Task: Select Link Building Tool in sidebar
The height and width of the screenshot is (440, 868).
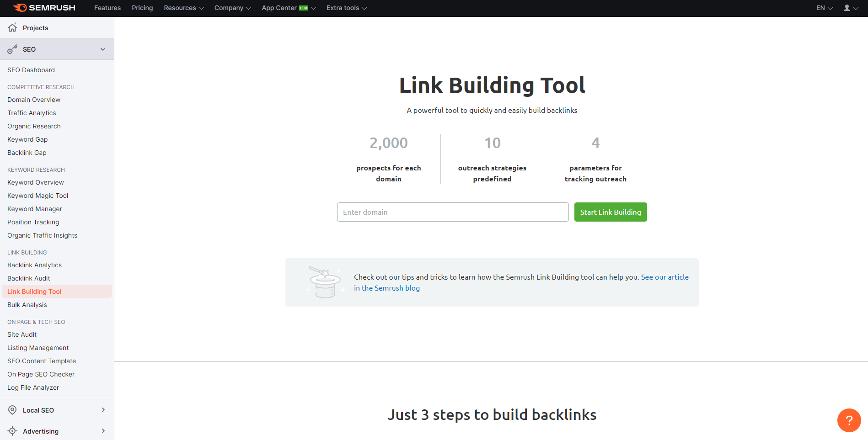Action: pos(57,292)
